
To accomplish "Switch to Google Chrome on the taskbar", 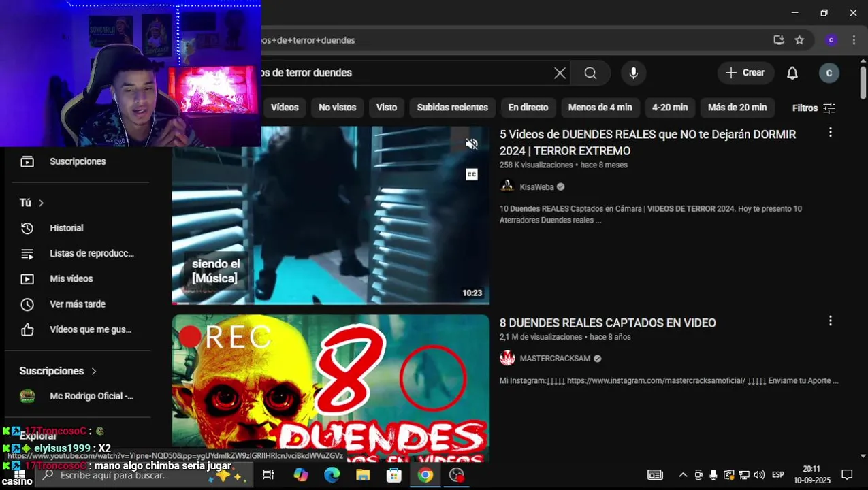I will (x=425, y=475).
